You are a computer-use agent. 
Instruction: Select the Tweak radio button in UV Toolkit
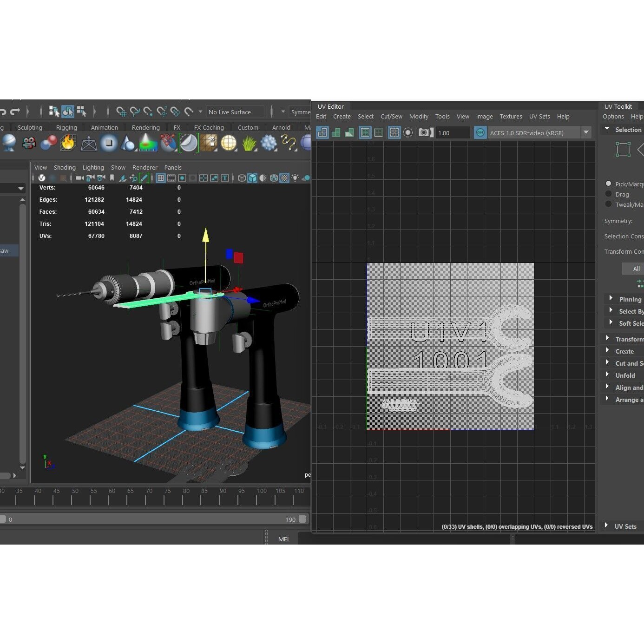coord(609,204)
